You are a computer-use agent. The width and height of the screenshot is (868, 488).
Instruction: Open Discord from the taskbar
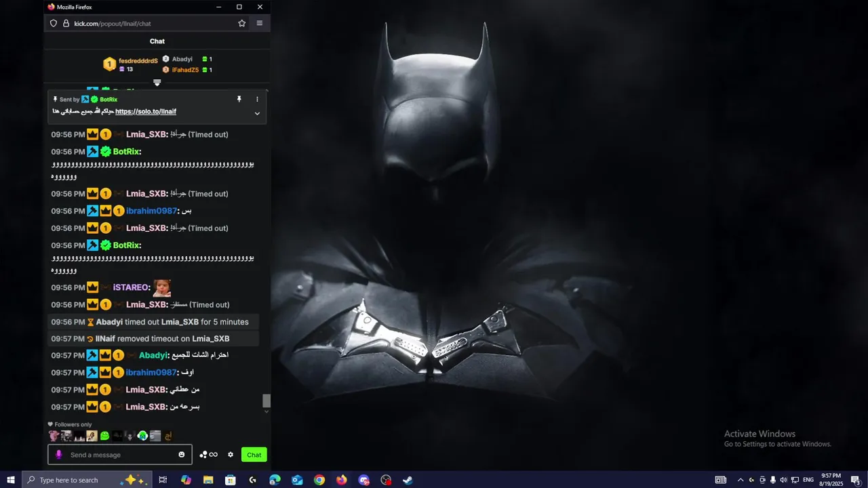click(x=364, y=480)
